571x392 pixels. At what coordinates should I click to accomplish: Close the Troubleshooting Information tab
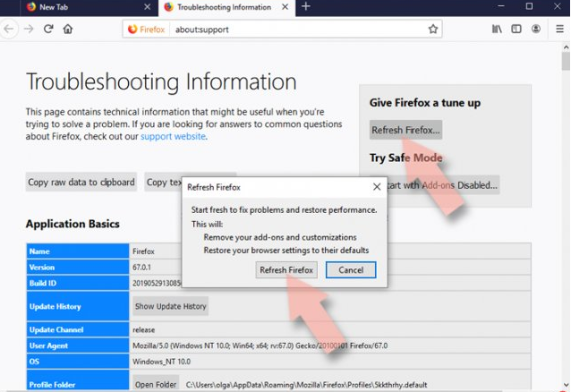pyautogui.click(x=285, y=7)
